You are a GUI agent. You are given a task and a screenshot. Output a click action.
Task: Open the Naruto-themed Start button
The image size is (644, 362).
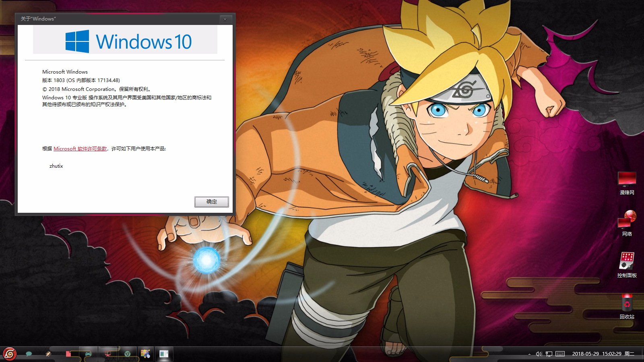[10, 354]
